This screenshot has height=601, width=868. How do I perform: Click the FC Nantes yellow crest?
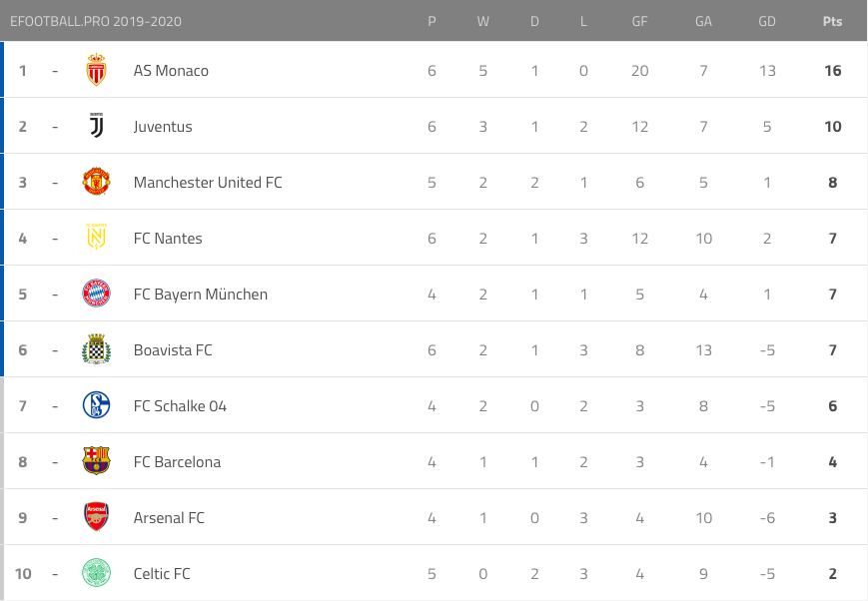click(x=96, y=238)
